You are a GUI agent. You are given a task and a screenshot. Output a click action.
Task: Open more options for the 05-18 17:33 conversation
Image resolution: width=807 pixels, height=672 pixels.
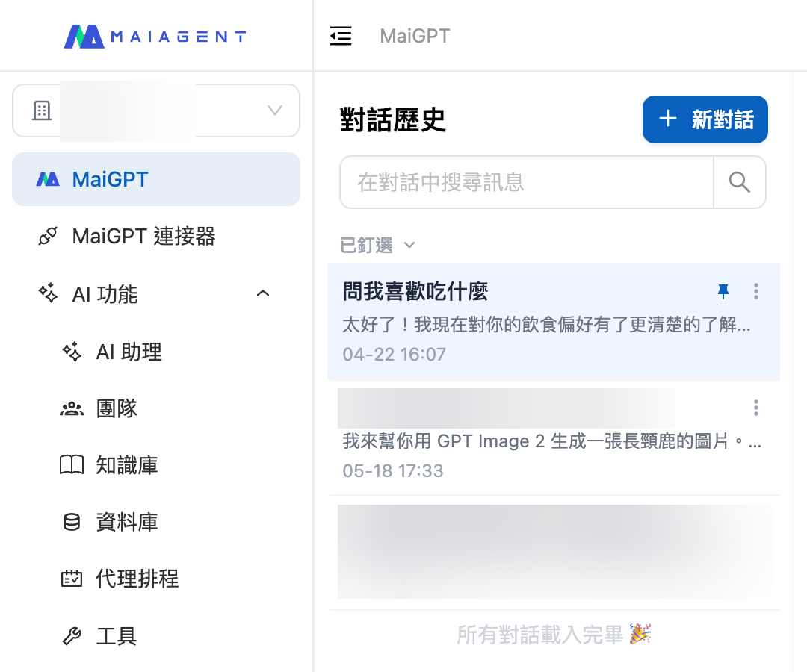tap(756, 408)
